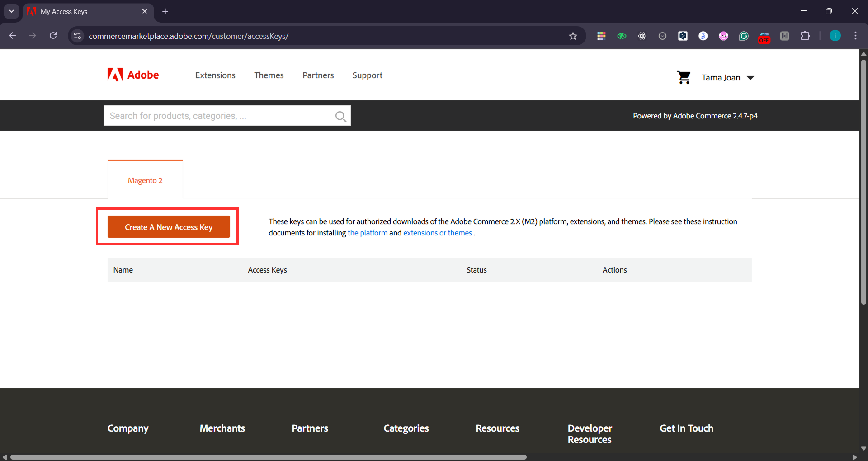Open the Grammarly extension icon
This screenshot has height=461, width=868.
tap(744, 36)
